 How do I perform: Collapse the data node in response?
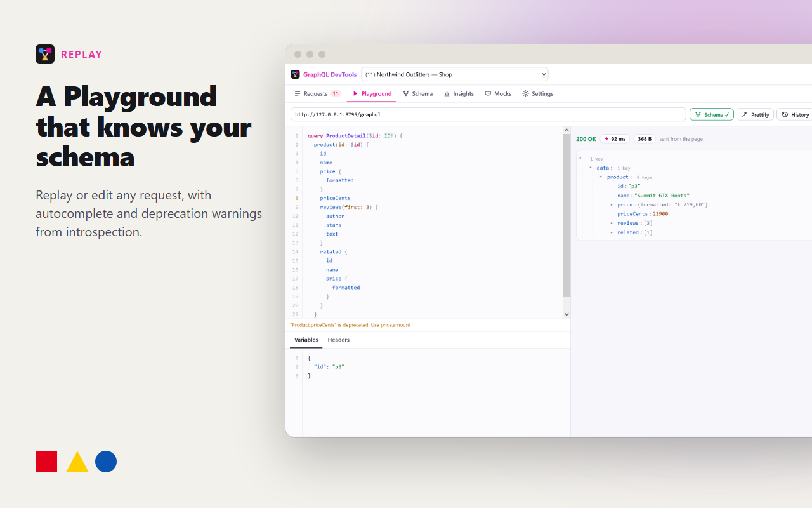click(x=591, y=168)
